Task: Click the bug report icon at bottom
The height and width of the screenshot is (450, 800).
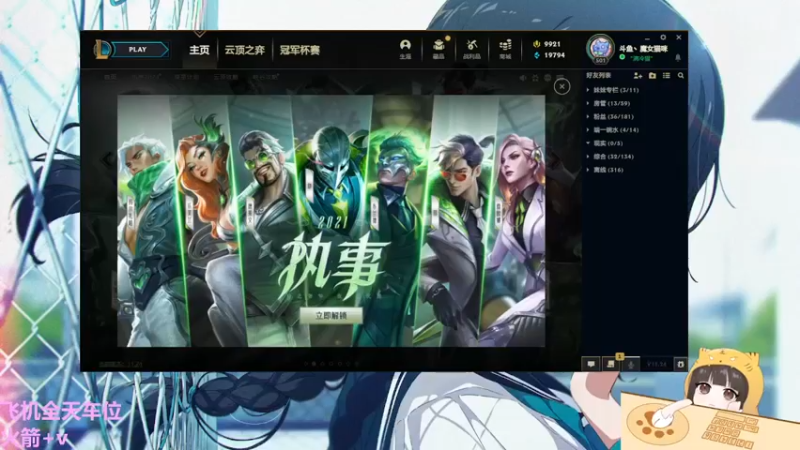Action: point(681,364)
